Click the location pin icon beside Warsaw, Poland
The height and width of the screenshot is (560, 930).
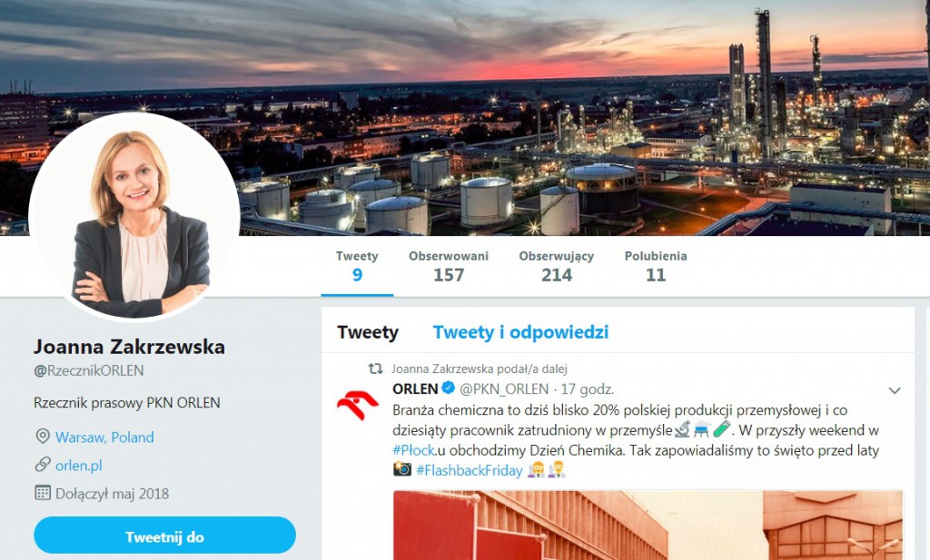[43, 437]
